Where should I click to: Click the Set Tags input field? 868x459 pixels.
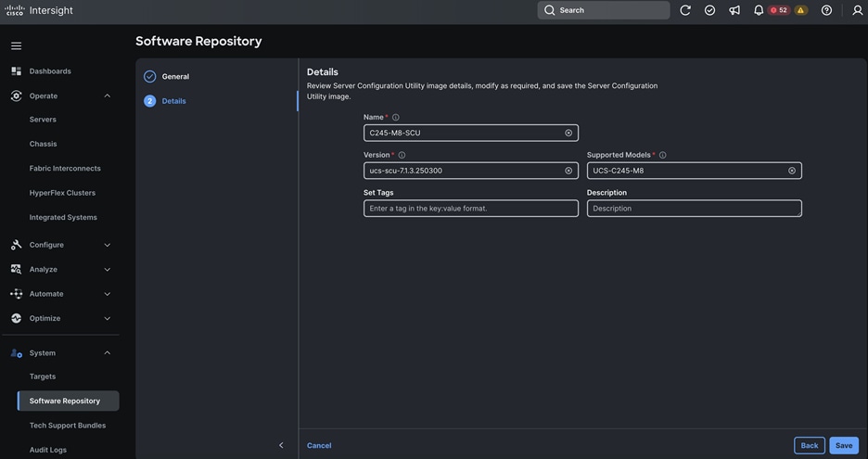pyautogui.click(x=470, y=209)
